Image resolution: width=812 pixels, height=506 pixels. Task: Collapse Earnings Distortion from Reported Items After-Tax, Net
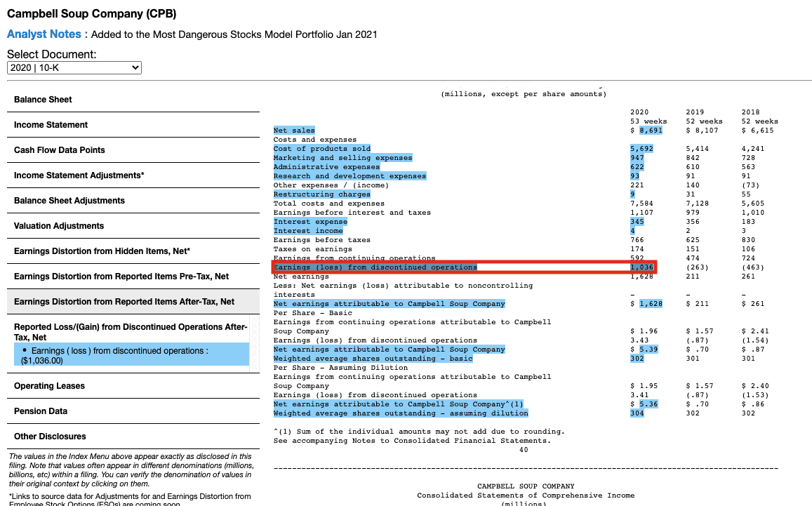tap(124, 302)
